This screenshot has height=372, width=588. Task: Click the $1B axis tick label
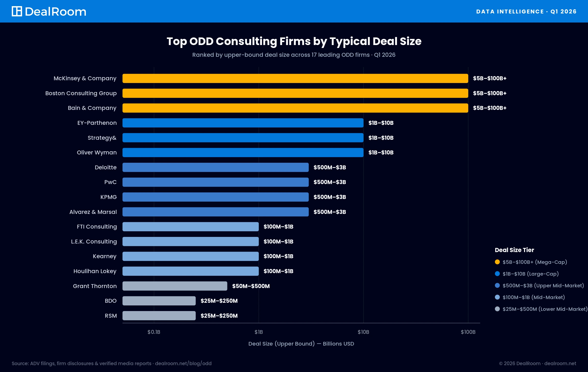click(259, 332)
